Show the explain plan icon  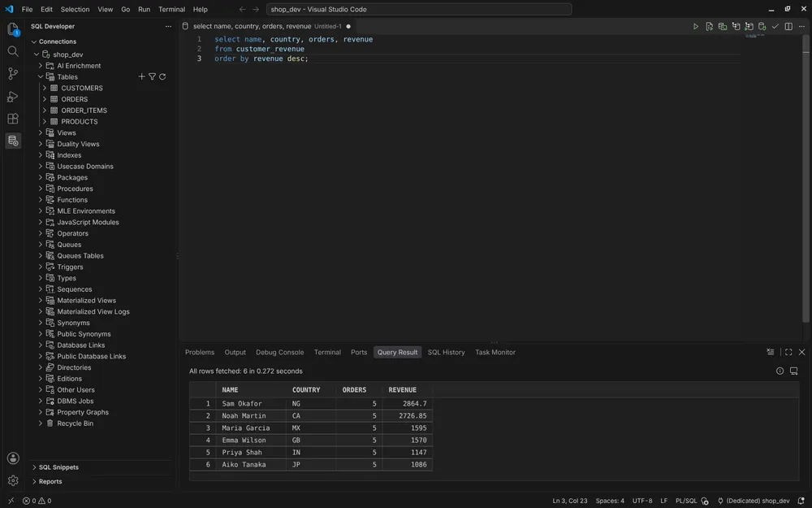736,27
